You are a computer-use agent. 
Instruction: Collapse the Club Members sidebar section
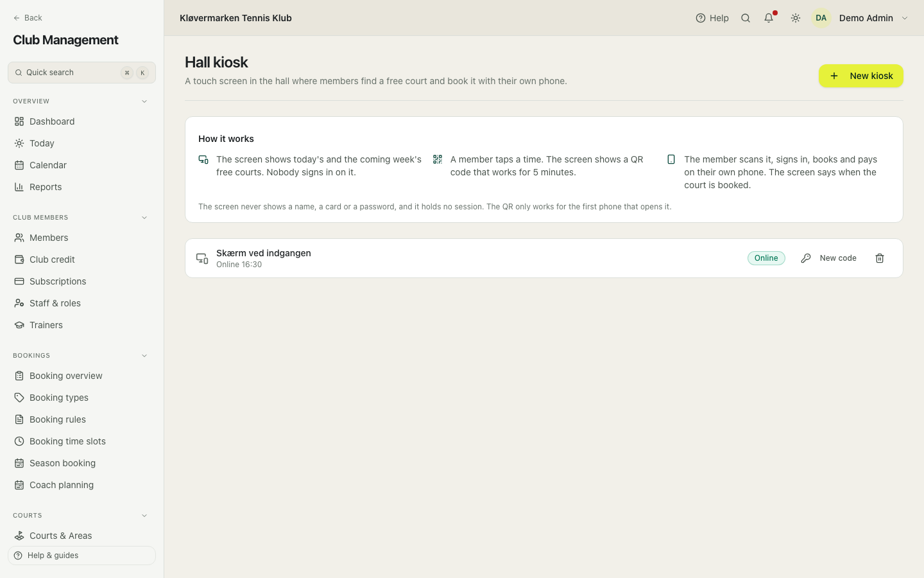[144, 218]
